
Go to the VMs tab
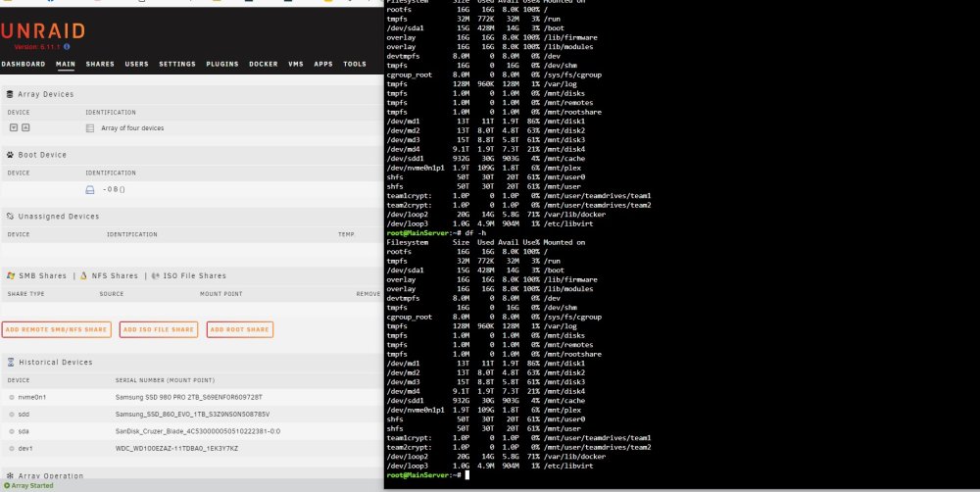click(x=296, y=65)
